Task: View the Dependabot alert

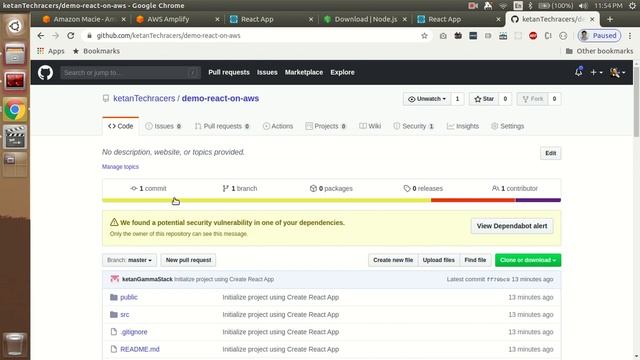Action: point(512,226)
